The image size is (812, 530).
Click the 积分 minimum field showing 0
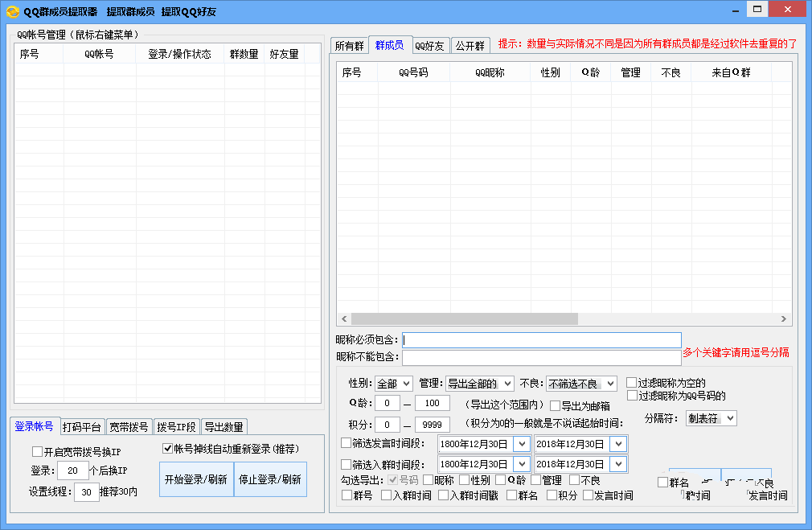click(388, 425)
